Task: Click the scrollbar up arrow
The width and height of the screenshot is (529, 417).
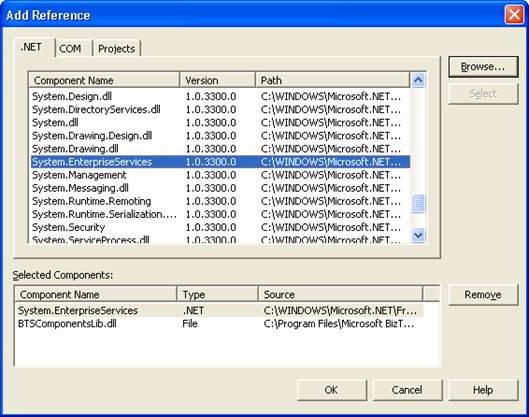Action: coord(418,80)
